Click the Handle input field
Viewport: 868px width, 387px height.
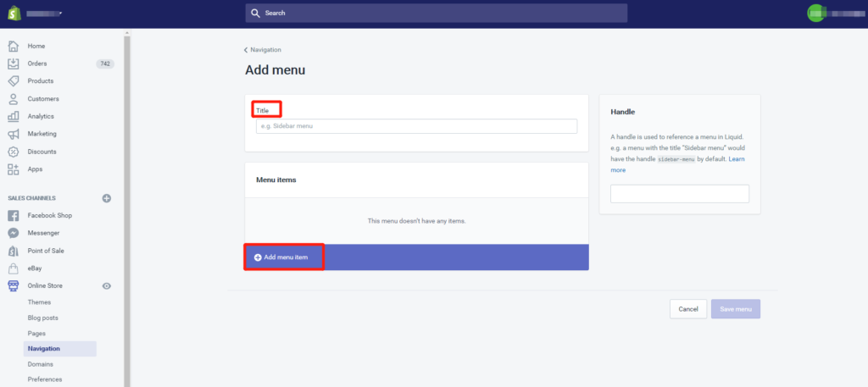(680, 194)
